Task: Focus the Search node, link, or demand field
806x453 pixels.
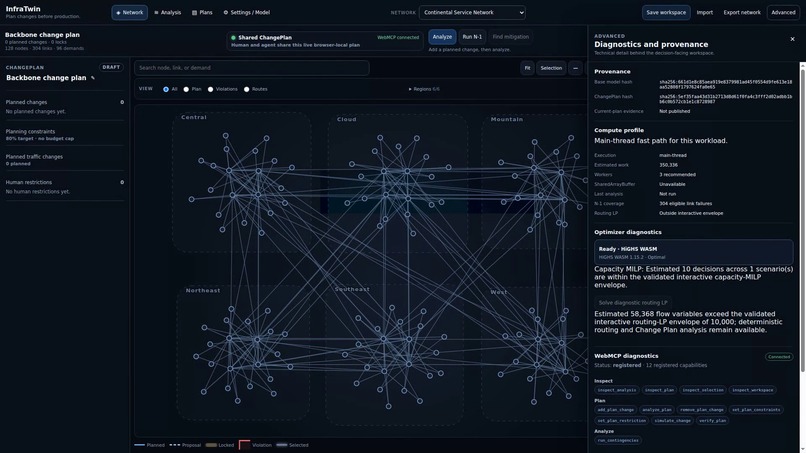Action: coord(252,68)
